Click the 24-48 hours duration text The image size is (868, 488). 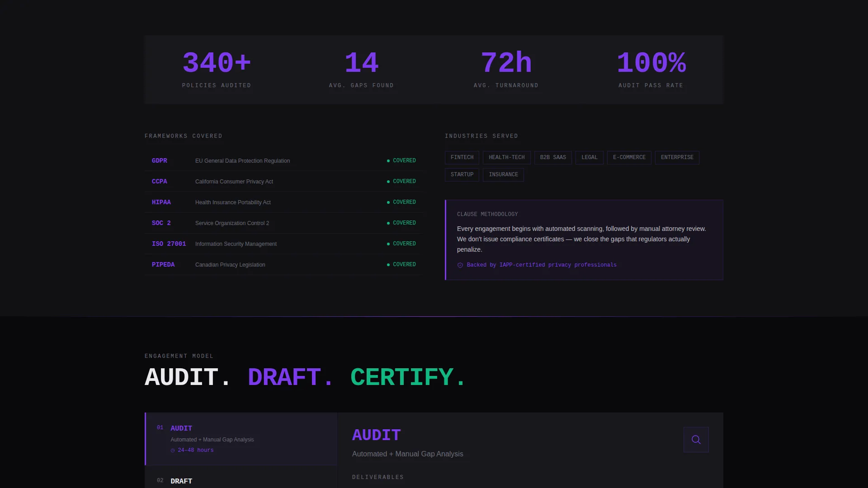(195, 450)
